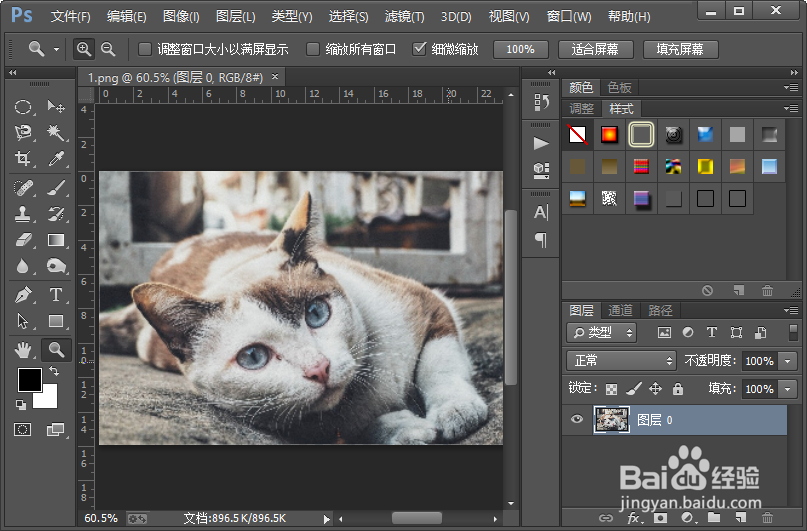Select the Eyedropper tool
The image size is (807, 531).
(x=56, y=158)
